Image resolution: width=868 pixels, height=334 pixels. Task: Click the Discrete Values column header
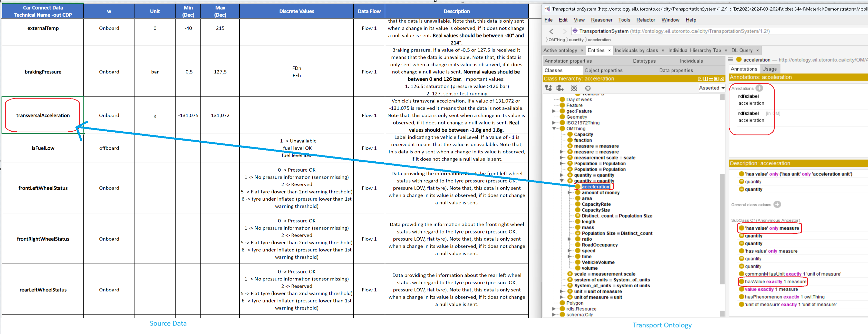(296, 11)
